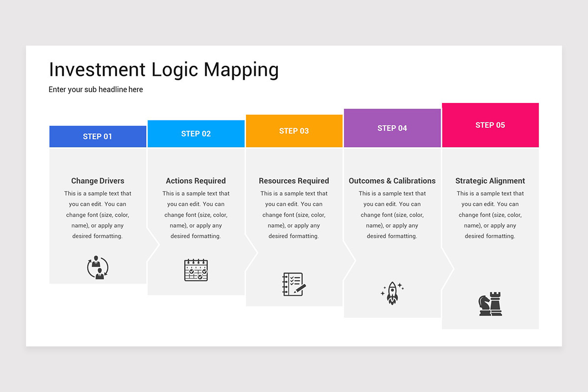Click the STEP 03 banner tab
The image size is (588, 392).
(294, 131)
